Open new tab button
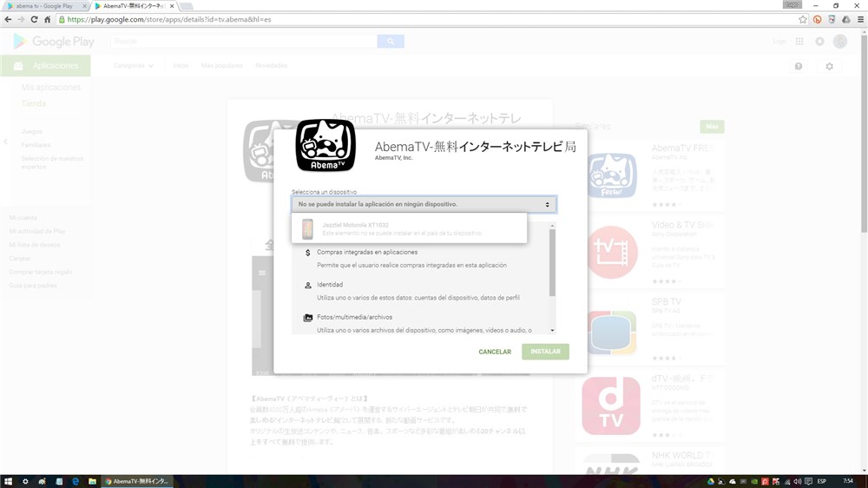868x488 pixels. 186,6
